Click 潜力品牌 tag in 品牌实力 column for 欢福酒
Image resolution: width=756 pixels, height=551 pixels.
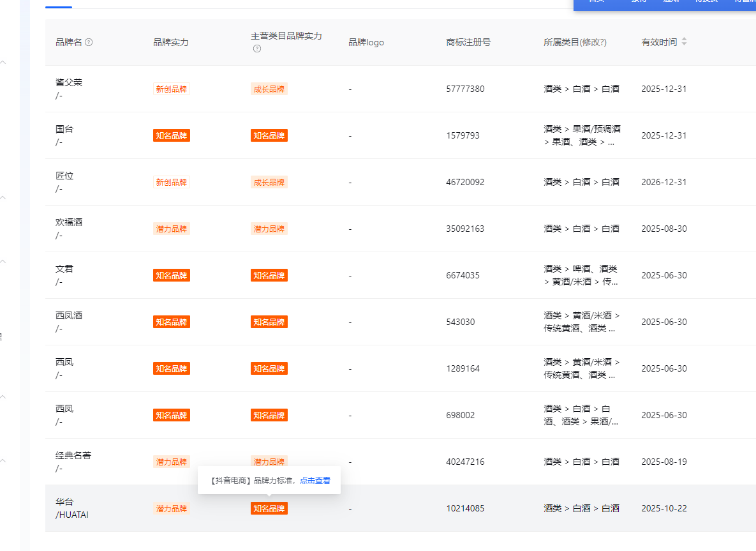(x=171, y=229)
